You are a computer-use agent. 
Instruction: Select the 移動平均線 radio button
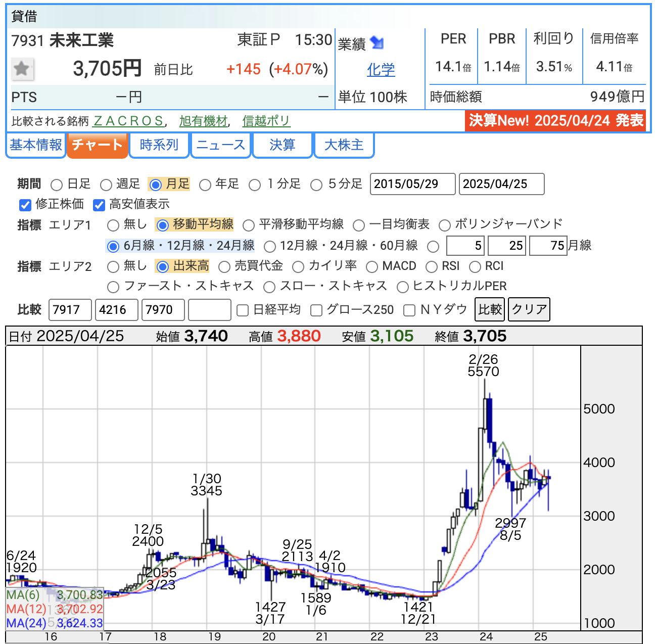click(163, 225)
